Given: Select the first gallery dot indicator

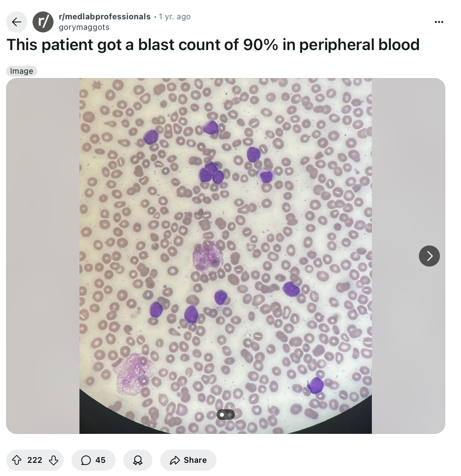Looking at the screenshot, I should [x=222, y=415].
